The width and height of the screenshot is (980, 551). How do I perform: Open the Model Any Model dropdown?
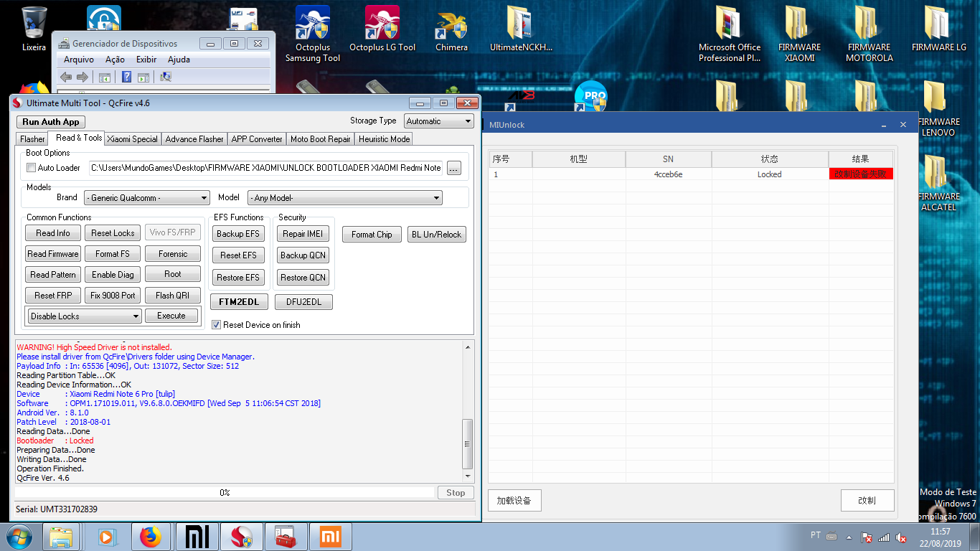[x=345, y=198]
